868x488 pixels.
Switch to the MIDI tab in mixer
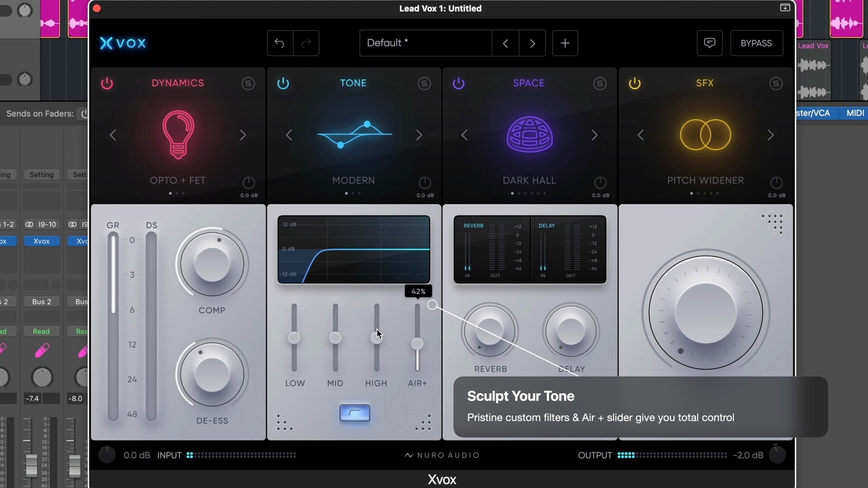(x=855, y=113)
